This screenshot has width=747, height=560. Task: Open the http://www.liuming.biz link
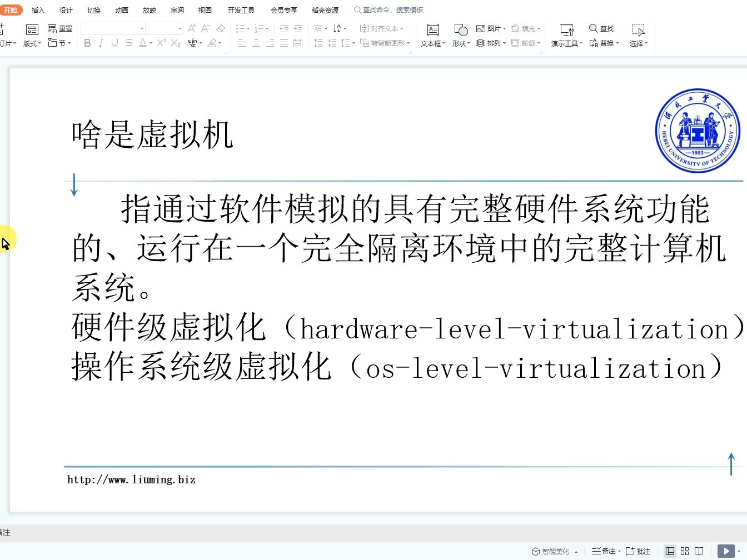click(x=131, y=479)
